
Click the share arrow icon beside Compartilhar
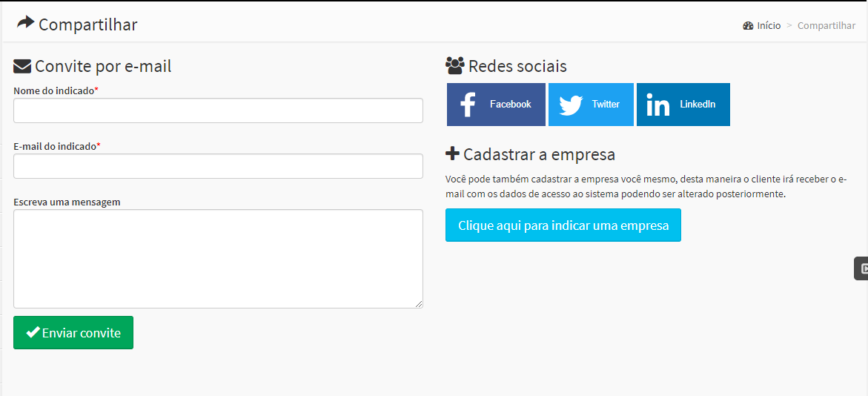[x=25, y=23]
